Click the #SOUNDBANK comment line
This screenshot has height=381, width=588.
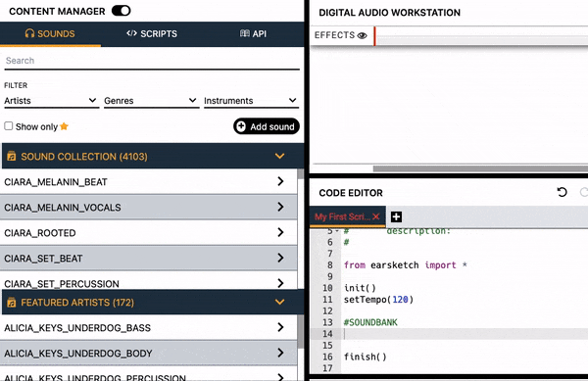[370, 322]
